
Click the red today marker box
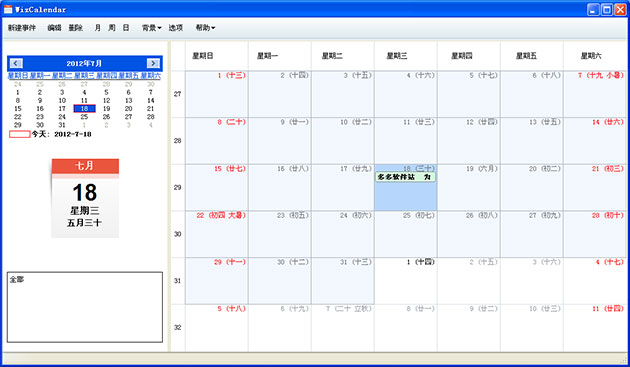[20, 134]
